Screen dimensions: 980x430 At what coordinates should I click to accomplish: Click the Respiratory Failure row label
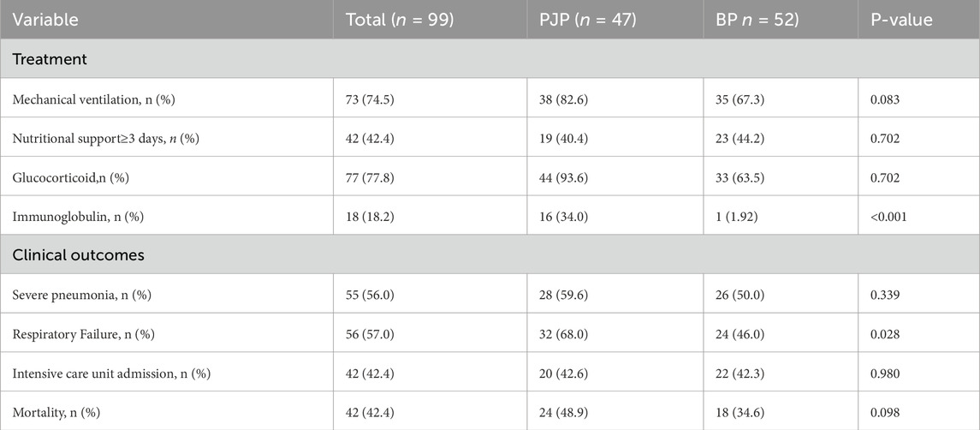click(x=86, y=334)
